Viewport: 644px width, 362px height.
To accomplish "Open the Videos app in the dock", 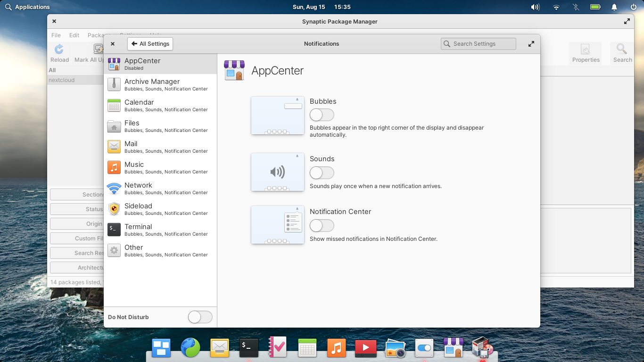I will (365, 348).
